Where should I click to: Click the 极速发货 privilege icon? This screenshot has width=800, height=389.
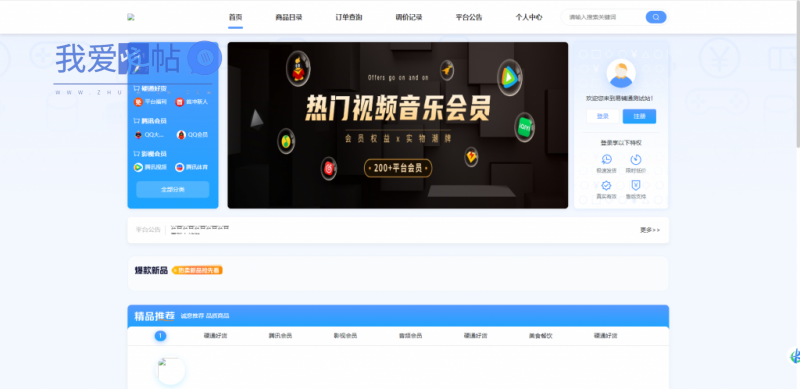click(x=606, y=159)
